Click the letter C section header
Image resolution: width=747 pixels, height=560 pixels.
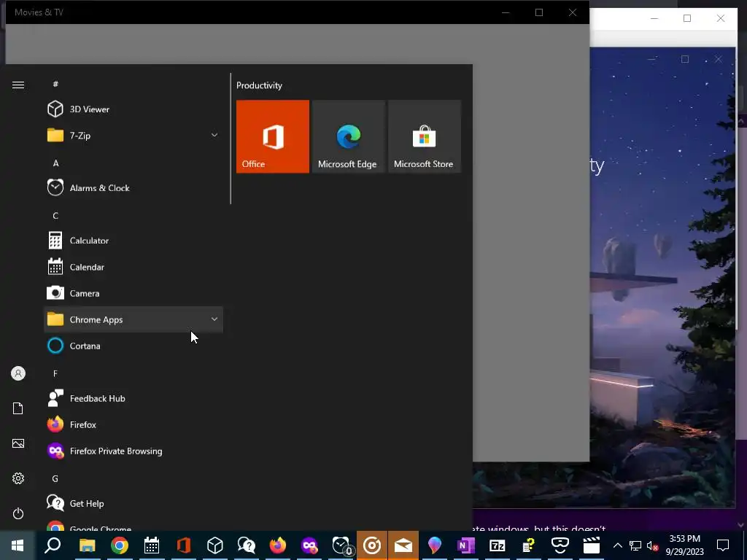tap(55, 216)
